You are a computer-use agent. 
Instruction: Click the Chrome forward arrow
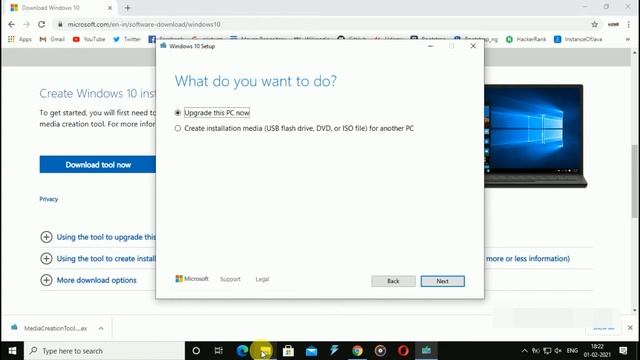click(x=27, y=24)
